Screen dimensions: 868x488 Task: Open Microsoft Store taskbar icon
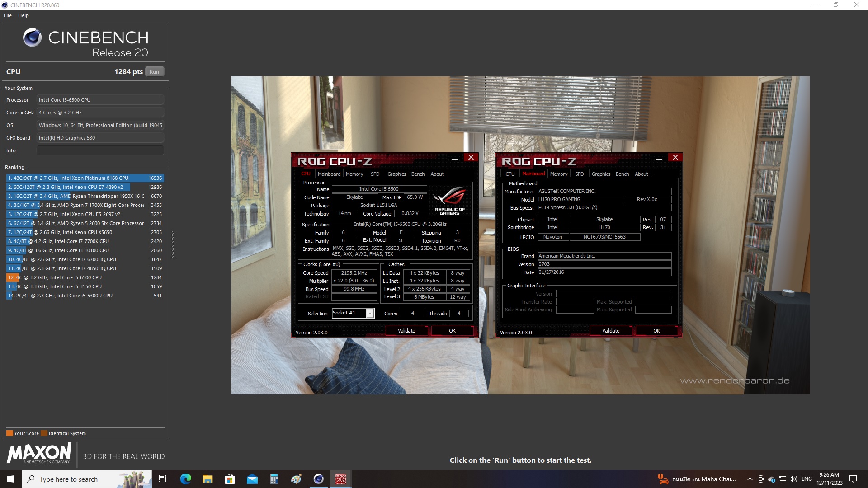click(230, 479)
